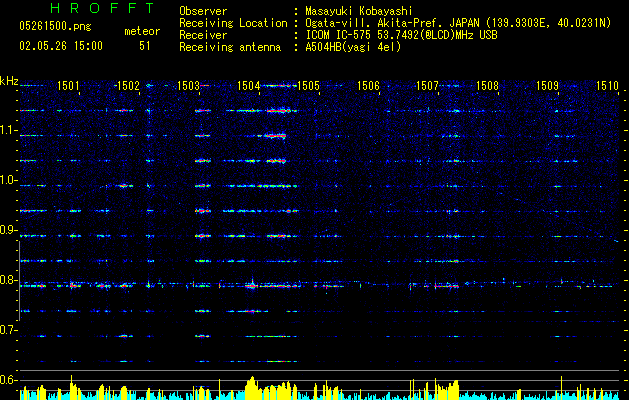Click the Receiving antenna label

pos(230,47)
